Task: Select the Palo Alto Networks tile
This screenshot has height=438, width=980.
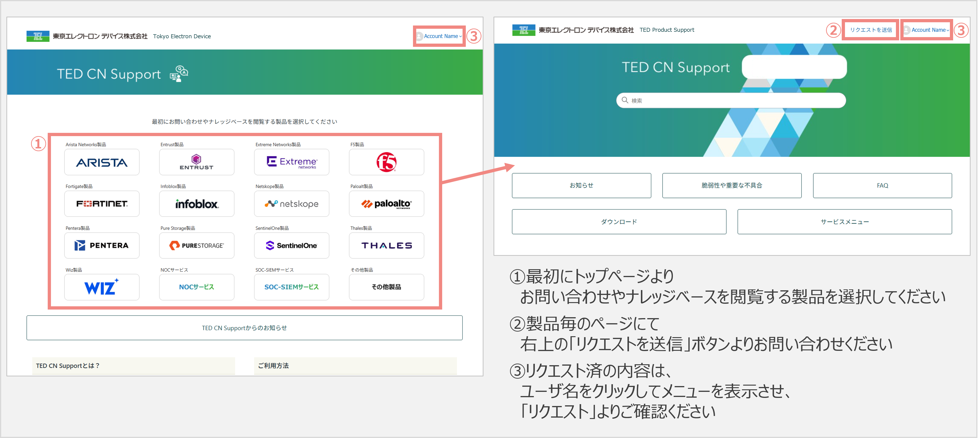Action: (x=387, y=204)
